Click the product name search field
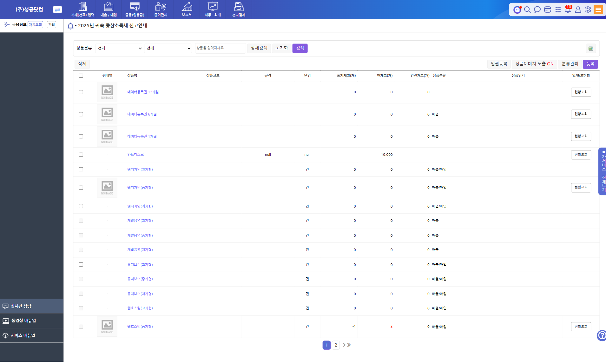Viewport: 606px width, 364px height. pos(220,48)
